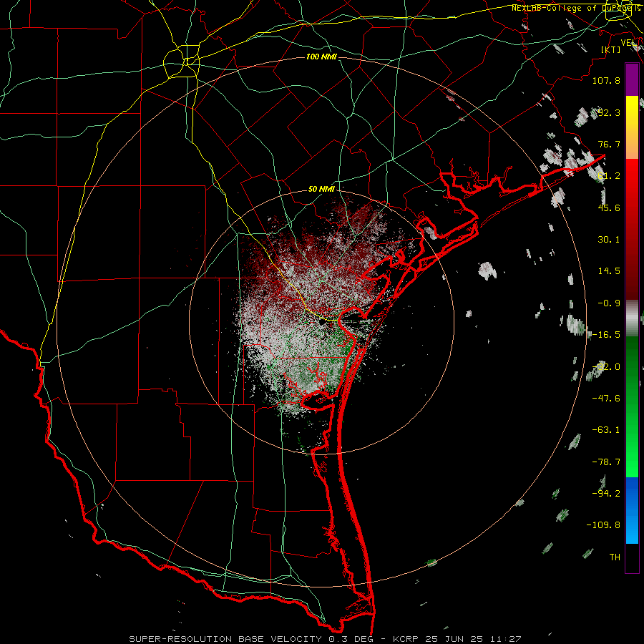This screenshot has height=644, width=644.
Task: Select the -16.5 velocity scale value
Action: tap(606, 335)
